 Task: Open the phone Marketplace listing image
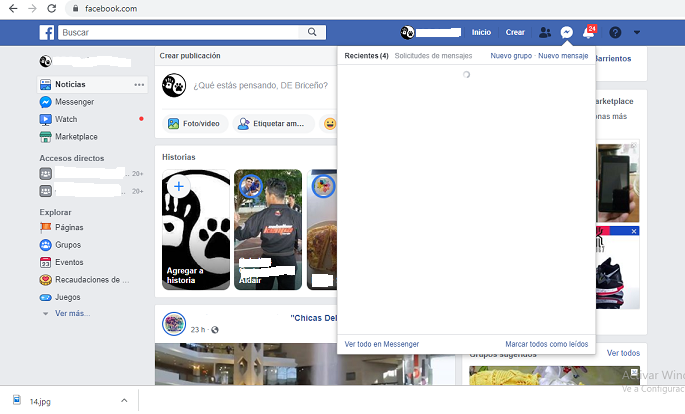pos(618,183)
